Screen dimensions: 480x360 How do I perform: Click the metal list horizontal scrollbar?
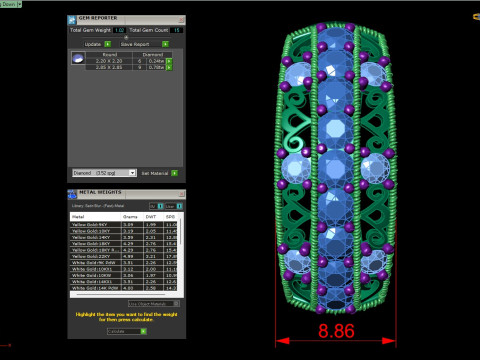(x=121, y=295)
